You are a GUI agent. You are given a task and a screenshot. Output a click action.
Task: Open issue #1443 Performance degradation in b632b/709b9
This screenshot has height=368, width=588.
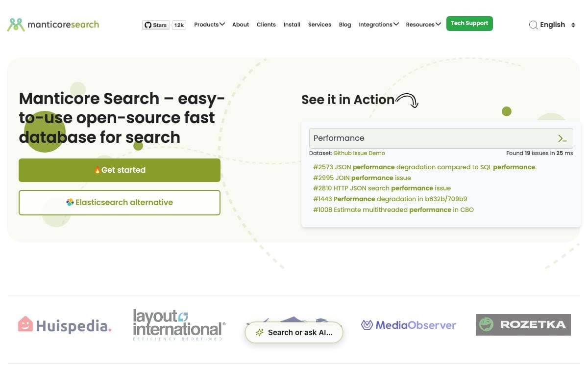click(390, 199)
